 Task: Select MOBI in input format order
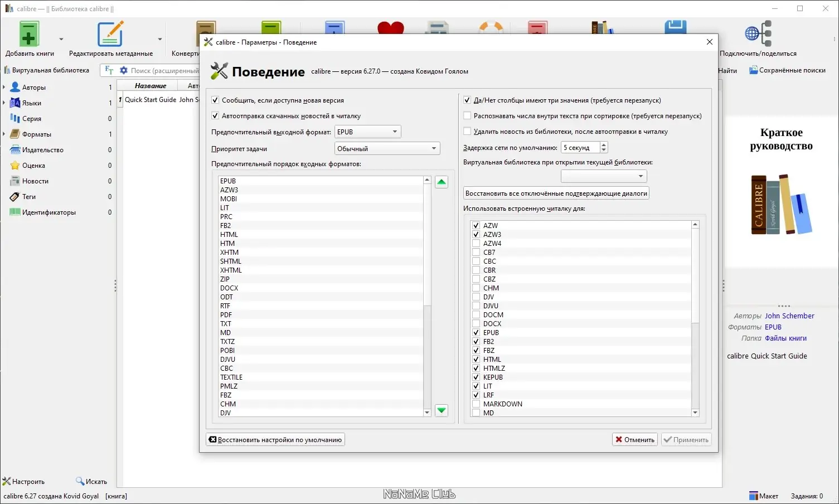321,199
